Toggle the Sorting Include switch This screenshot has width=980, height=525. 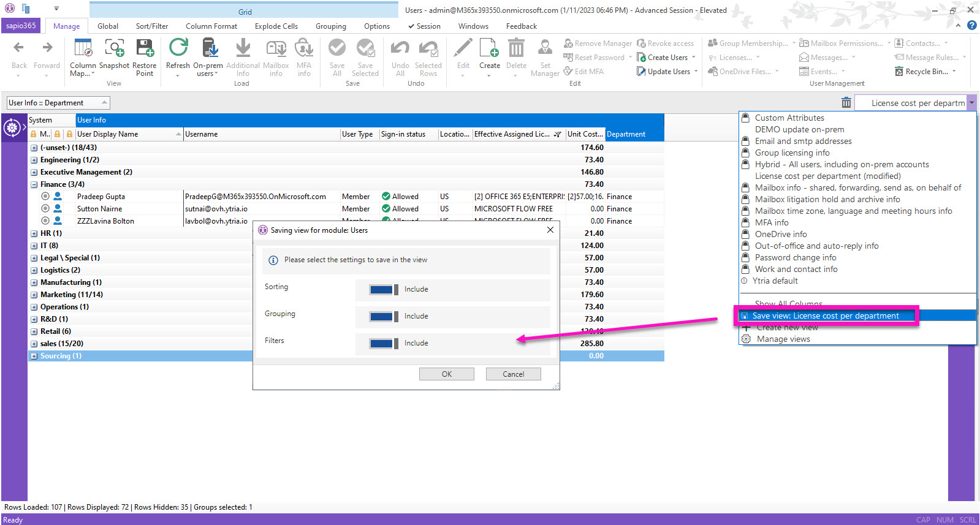(384, 290)
